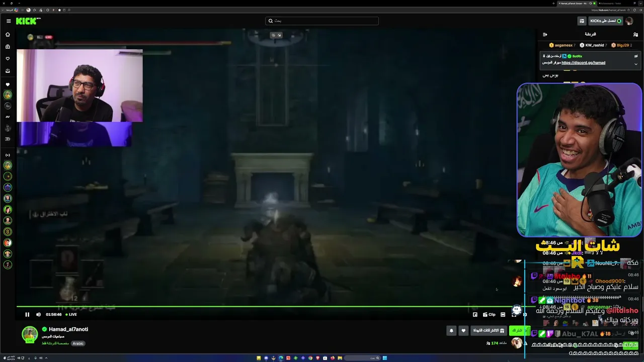The height and width of the screenshot is (362, 644).
Task: Open Hamad_al7anoti channel name link
Action: click(x=68, y=329)
